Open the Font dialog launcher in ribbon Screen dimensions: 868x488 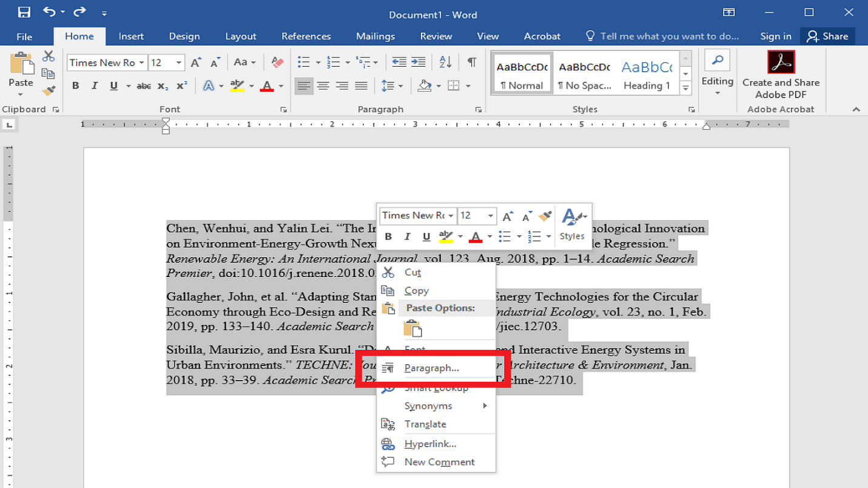(x=283, y=110)
